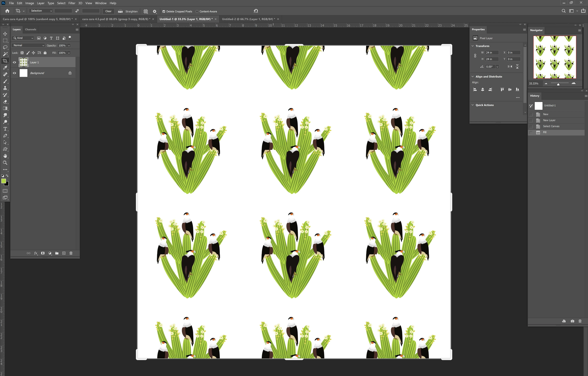Select the Zoom tool
Viewport: 588px width, 376px height.
coord(5,163)
